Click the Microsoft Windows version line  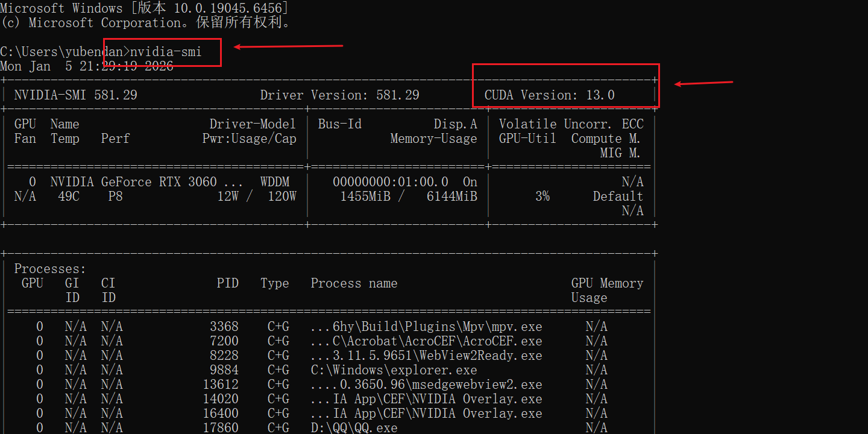[x=144, y=8]
